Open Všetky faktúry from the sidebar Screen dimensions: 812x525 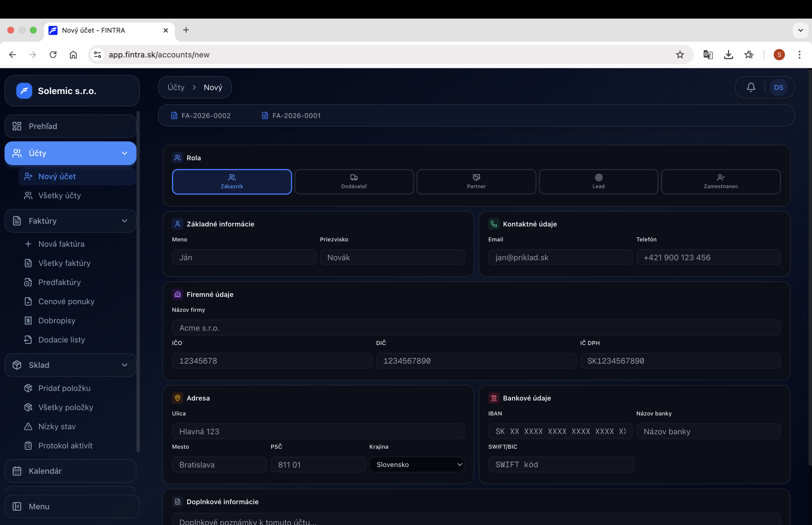click(x=64, y=263)
